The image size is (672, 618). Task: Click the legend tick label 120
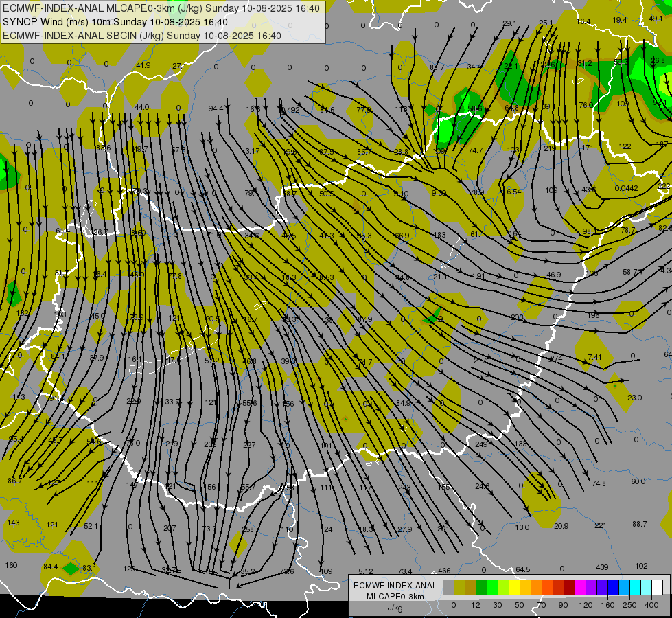pyautogui.click(x=585, y=605)
